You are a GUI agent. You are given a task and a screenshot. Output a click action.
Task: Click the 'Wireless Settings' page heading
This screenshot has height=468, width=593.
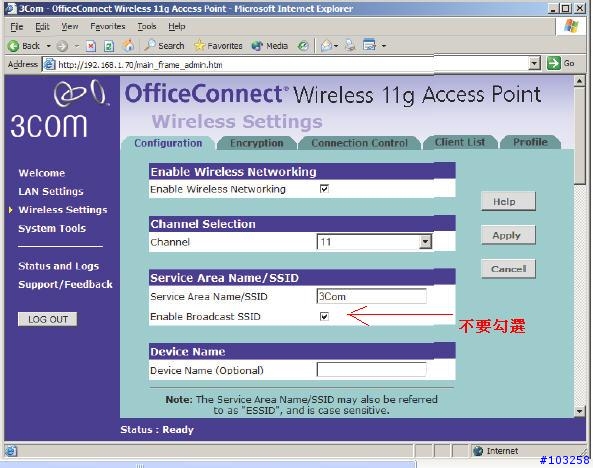tap(237, 122)
